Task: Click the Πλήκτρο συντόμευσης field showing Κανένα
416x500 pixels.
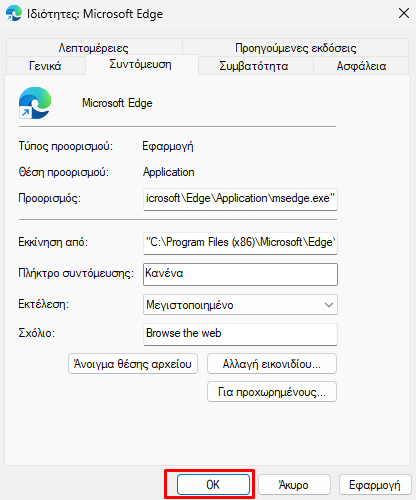Action: click(x=240, y=274)
